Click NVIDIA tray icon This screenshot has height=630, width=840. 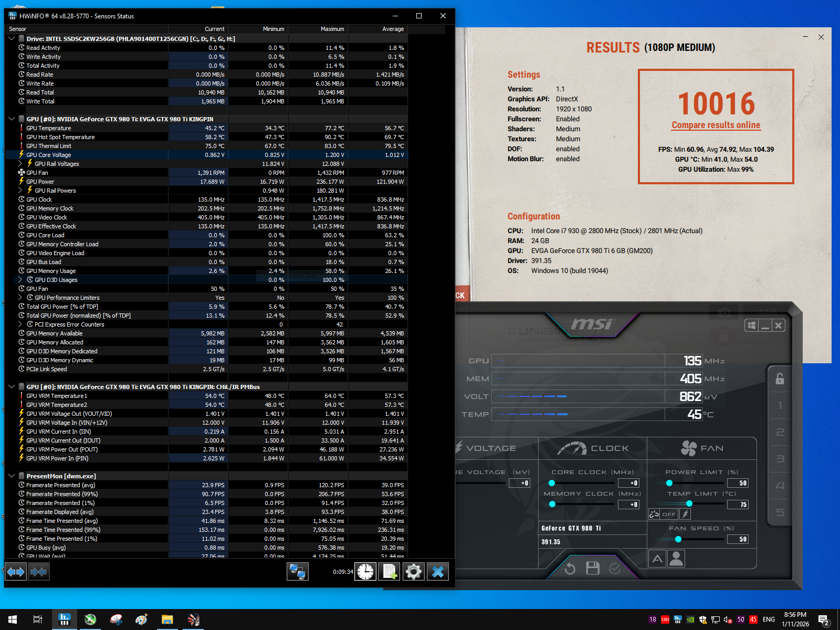click(690, 619)
